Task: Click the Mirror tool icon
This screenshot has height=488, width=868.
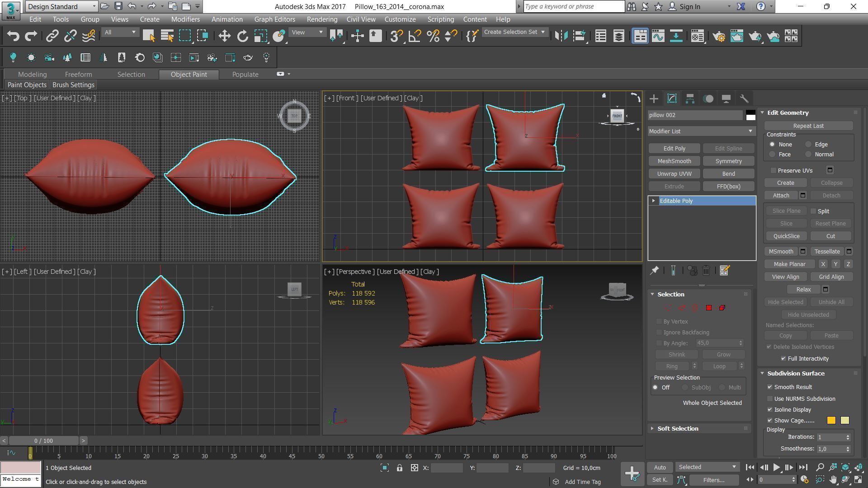Action: (561, 36)
